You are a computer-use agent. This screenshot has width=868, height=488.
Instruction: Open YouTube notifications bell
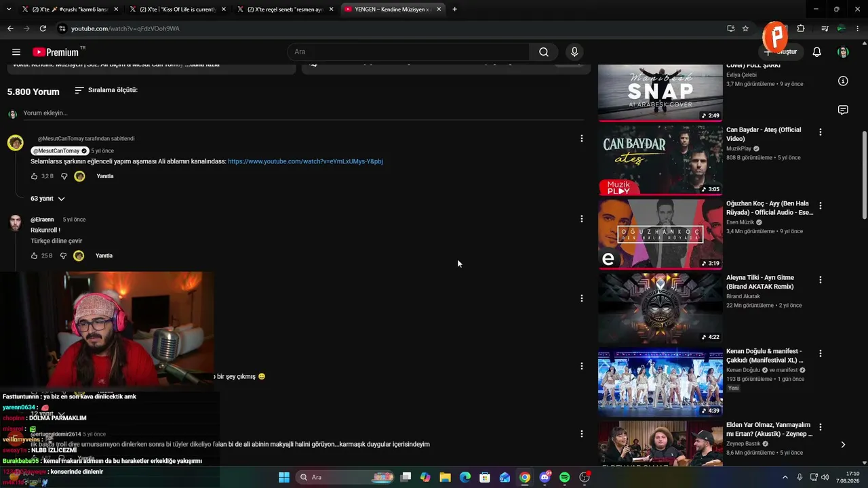click(x=817, y=52)
